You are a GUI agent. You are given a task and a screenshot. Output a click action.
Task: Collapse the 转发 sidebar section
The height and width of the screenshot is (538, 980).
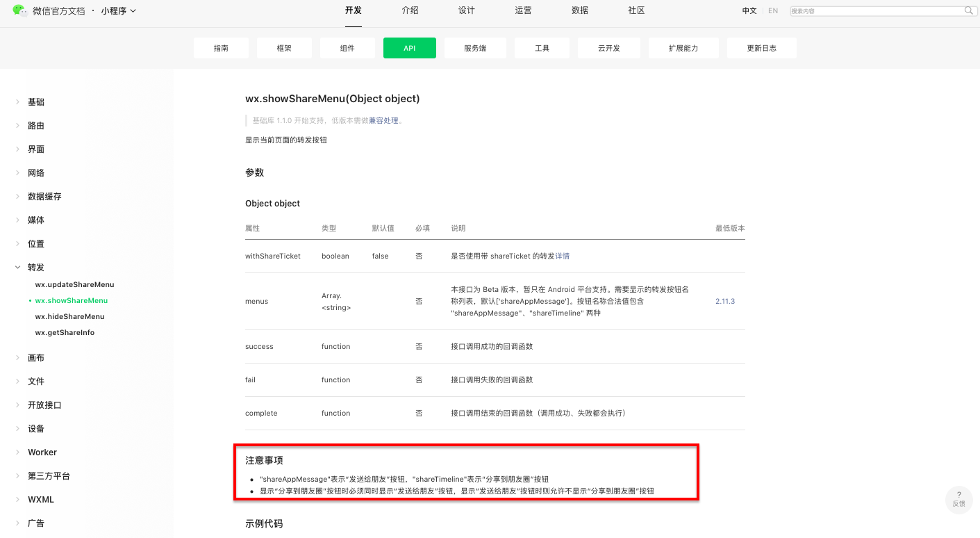tap(36, 268)
